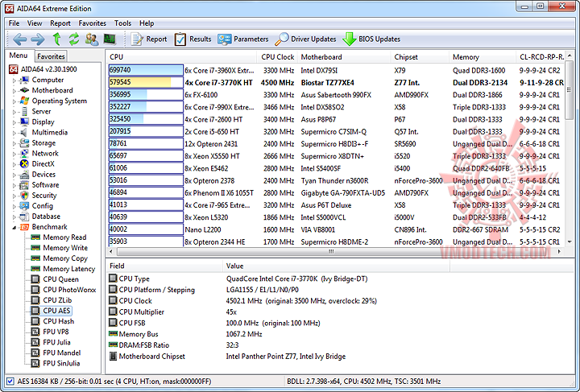Image resolution: width=580 pixels, height=392 pixels.
Task: Click the system monitor graph toolbar icon
Action: pyautogui.click(x=110, y=39)
